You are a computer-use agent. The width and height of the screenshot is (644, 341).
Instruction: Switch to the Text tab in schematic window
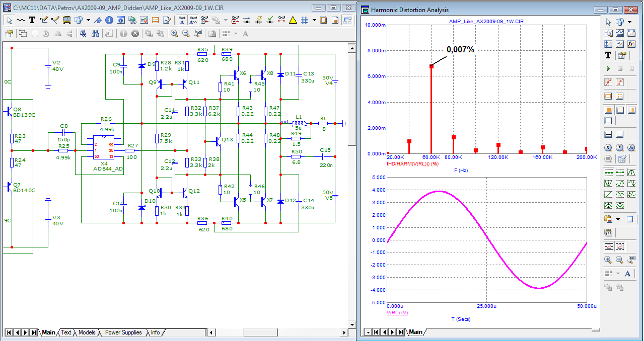pos(66,332)
